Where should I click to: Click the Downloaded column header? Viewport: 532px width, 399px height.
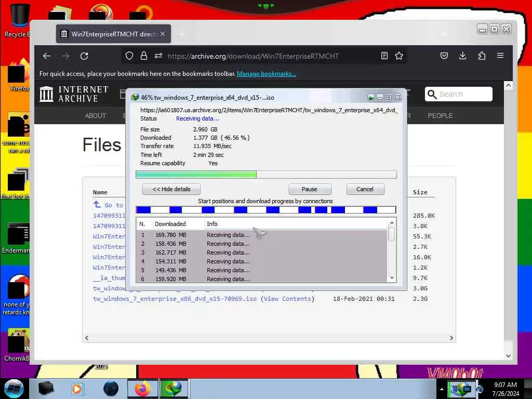point(178,224)
